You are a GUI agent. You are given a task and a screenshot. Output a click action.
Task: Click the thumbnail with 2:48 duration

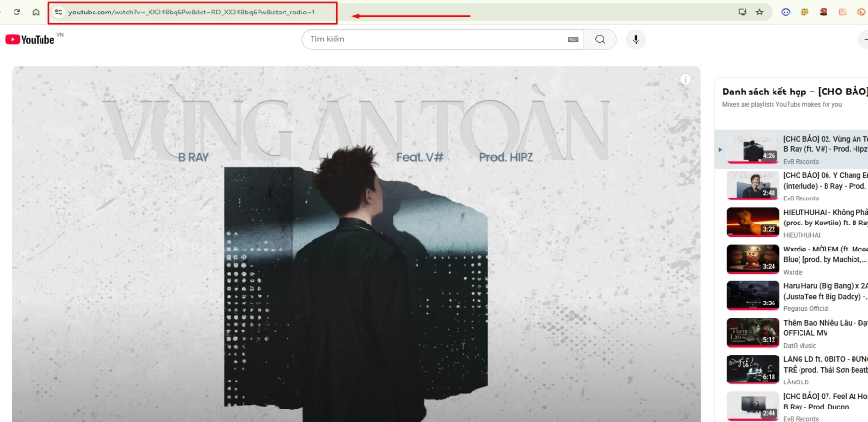coord(753,185)
